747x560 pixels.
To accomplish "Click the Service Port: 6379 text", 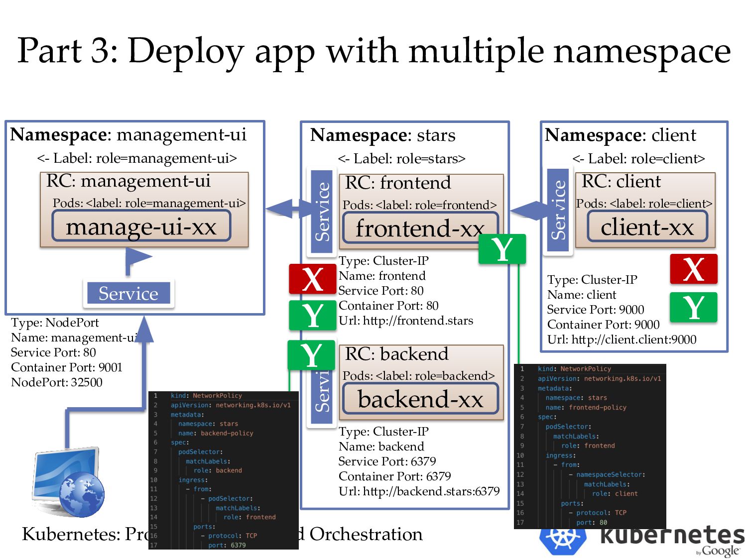I will 387,461.
